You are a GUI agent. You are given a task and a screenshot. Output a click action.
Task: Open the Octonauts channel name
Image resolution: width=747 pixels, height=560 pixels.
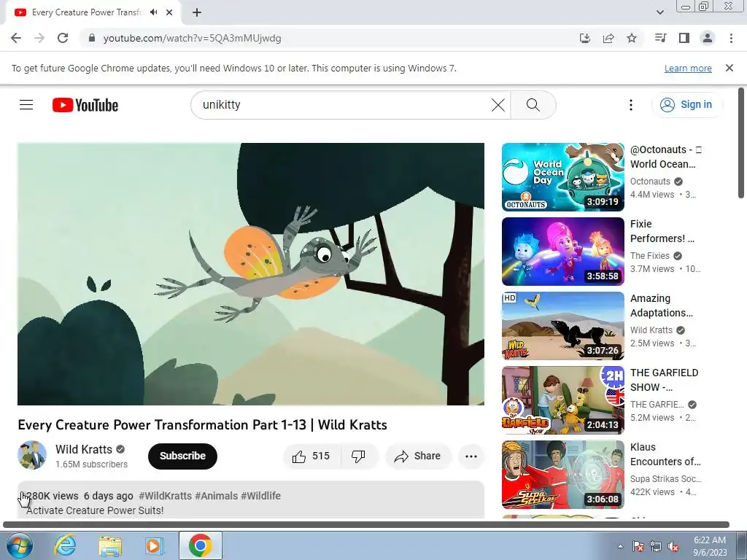click(650, 182)
